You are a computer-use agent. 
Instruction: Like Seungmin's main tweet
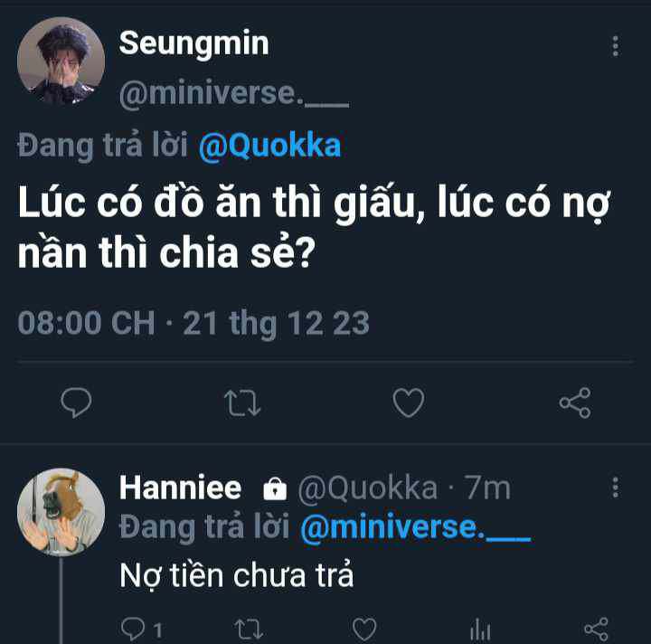408,402
